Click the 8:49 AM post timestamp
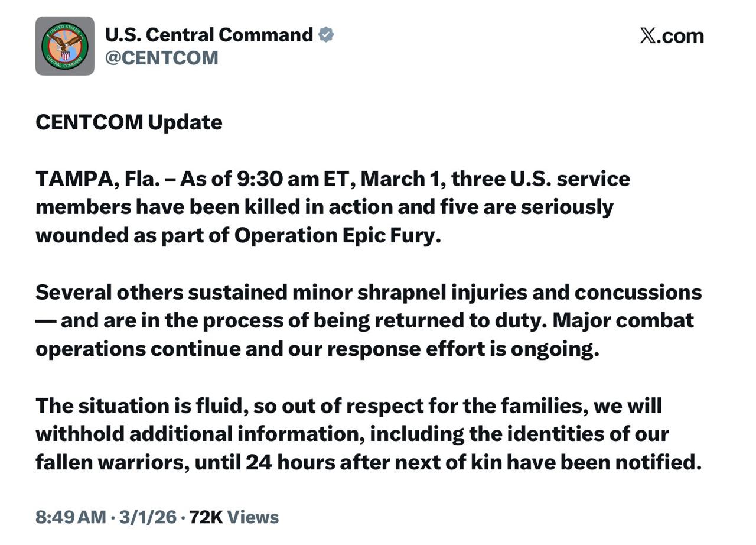 [x=70, y=517]
